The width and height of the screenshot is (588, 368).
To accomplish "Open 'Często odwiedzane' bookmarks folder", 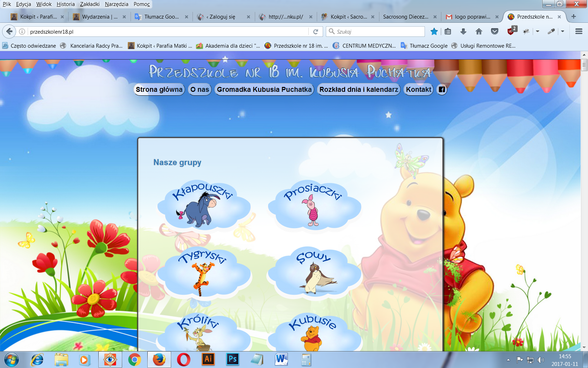I will tap(29, 46).
